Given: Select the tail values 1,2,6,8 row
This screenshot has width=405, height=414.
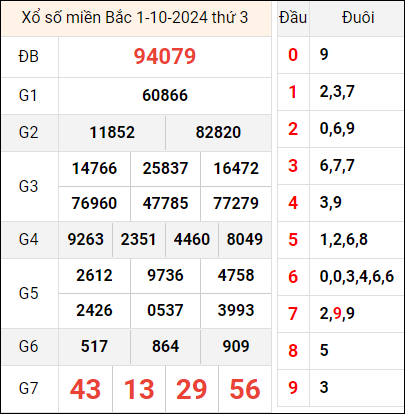Looking at the screenshot, I should click(344, 240).
